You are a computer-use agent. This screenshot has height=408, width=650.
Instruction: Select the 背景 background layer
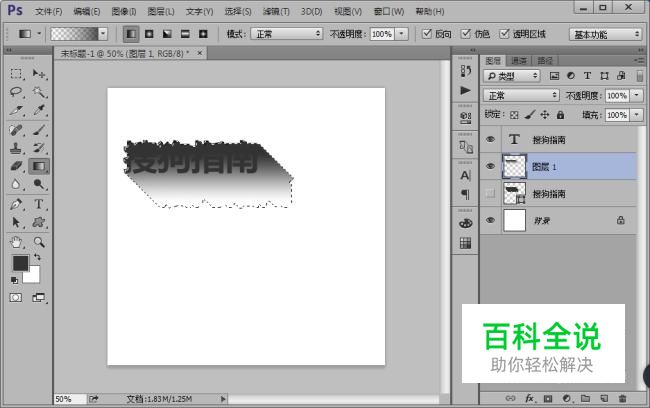pos(560,219)
